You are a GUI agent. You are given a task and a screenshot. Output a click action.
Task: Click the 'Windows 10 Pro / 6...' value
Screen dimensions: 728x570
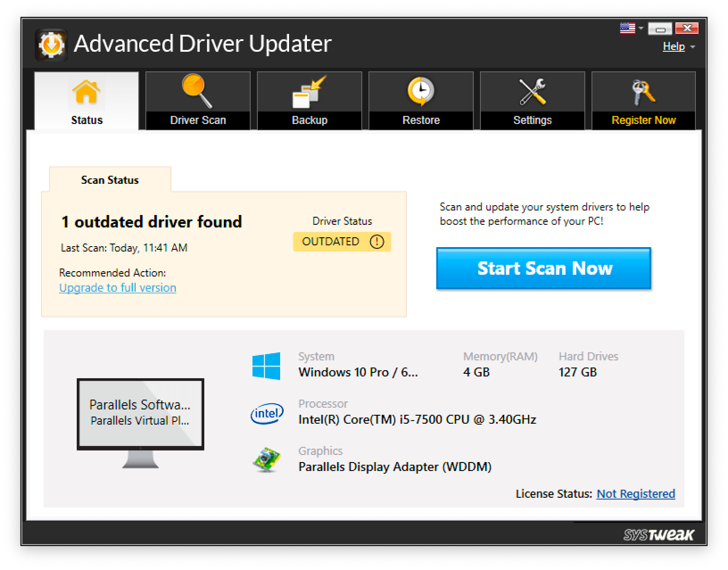point(358,372)
